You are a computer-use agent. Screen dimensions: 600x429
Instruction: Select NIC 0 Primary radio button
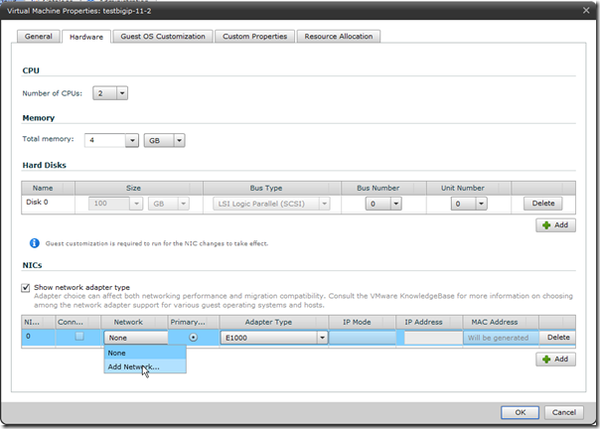tap(193, 337)
